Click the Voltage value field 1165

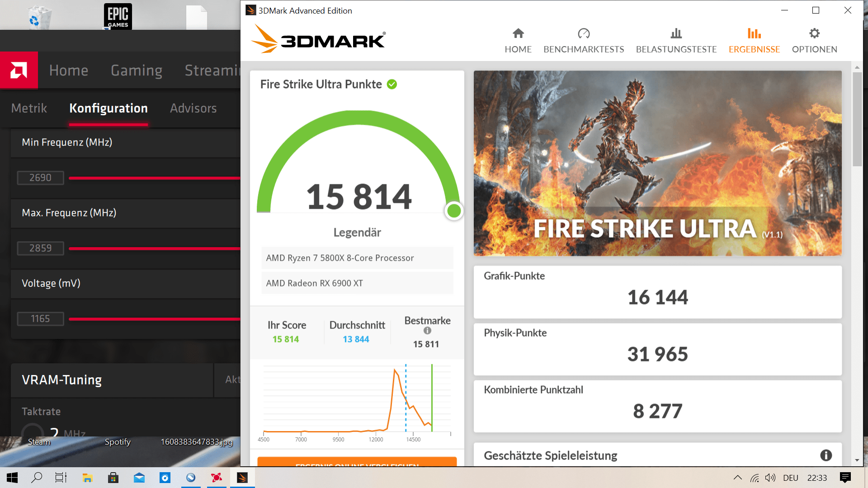40,319
